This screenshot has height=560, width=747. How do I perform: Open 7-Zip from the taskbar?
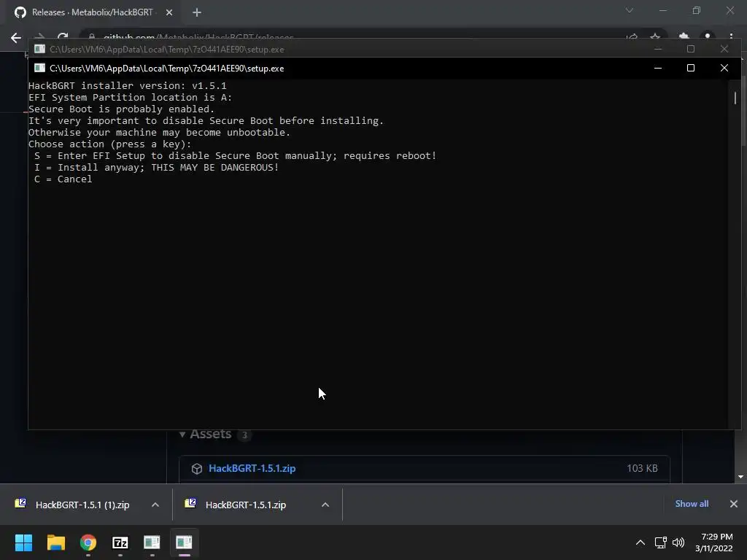120,542
